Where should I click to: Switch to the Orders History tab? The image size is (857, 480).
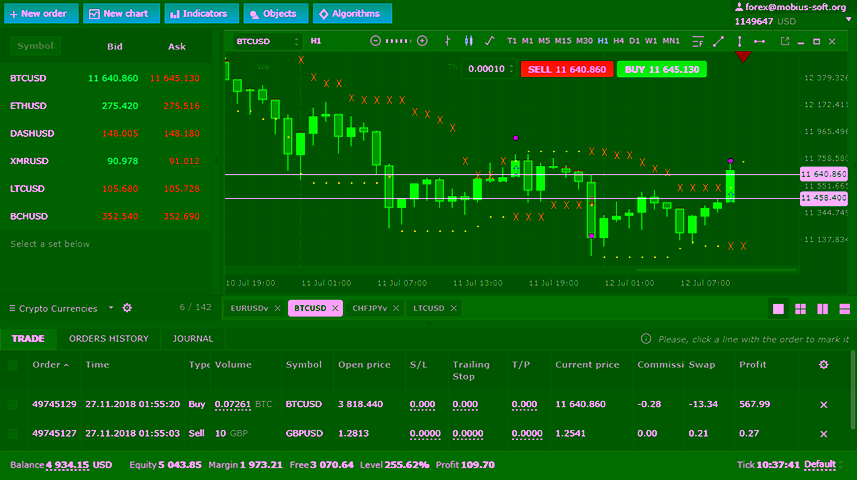[x=108, y=339]
